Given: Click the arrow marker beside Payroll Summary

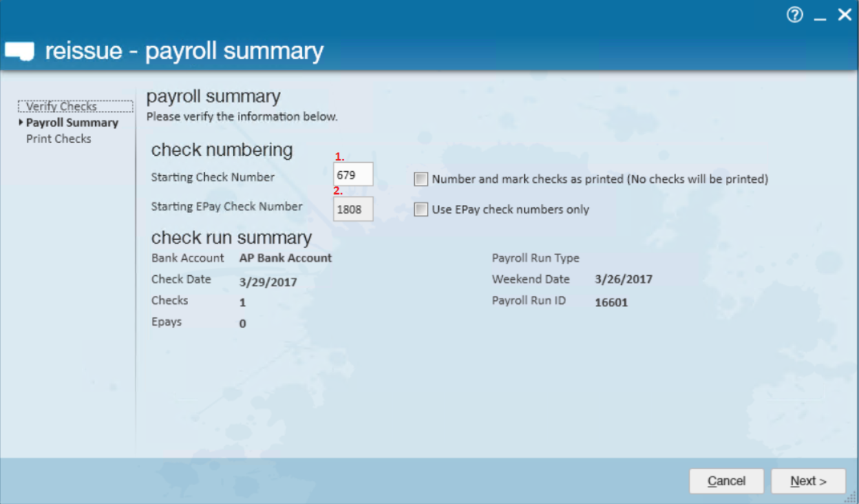Looking at the screenshot, I should tap(21, 122).
